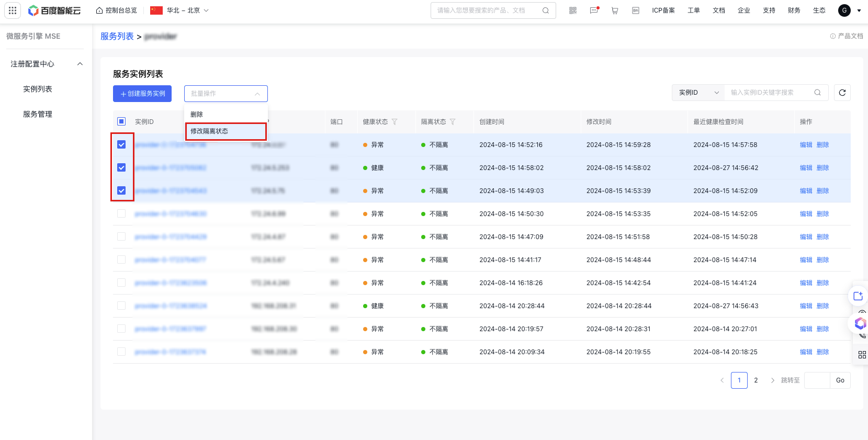Image resolution: width=868 pixels, height=440 pixels.
Task: Click 编辑 for row created 14:52:16
Action: tap(806, 145)
